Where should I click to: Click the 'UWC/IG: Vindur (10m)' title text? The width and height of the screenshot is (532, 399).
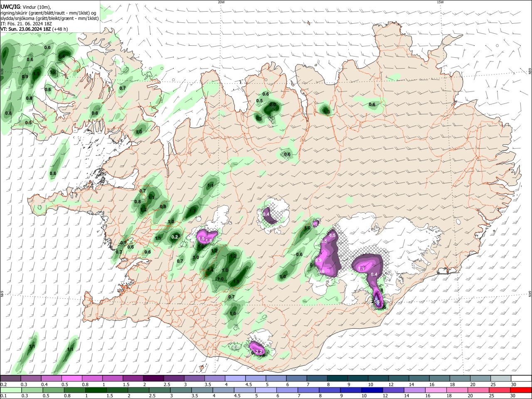tap(26, 7)
